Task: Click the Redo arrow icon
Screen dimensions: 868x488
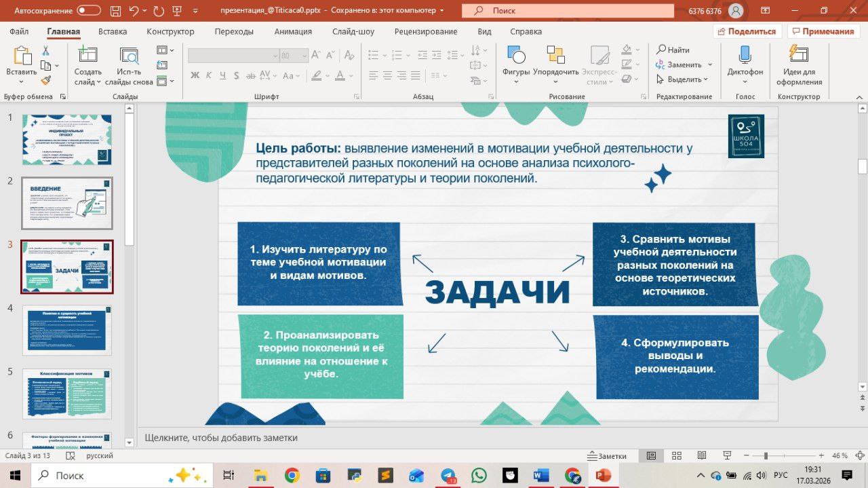Action: coord(159,11)
